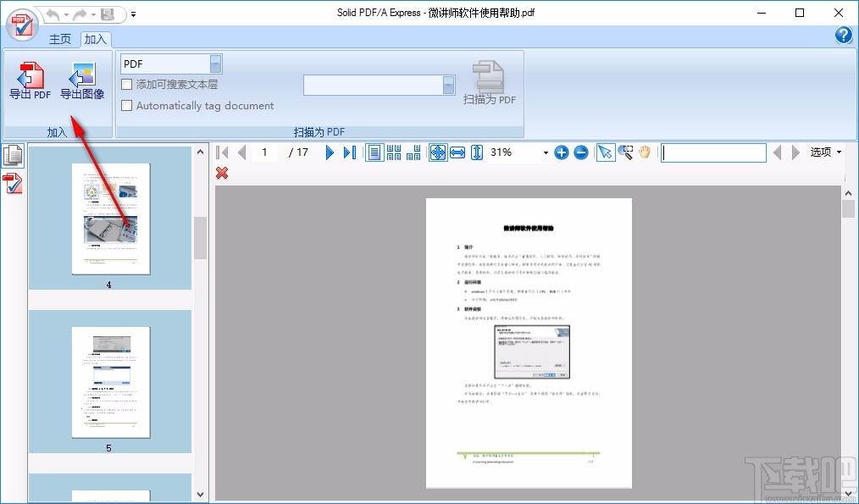
Task: Expand the scanner source dropdown
Action: (x=449, y=85)
